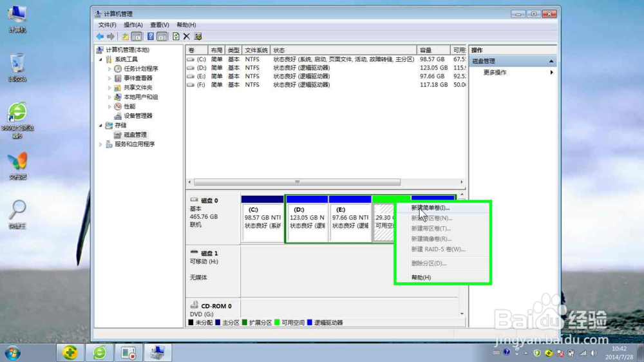The image size is (644, 362).
Task: Sort by the 容量 column header
Action: point(433,50)
